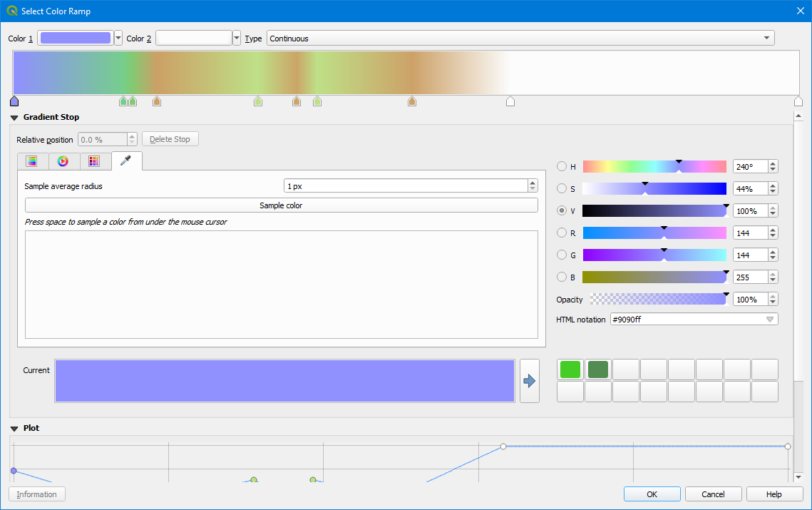Open the Color 2 dropdown arrow
Screen dimensions: 812x510
pyautogui.click(x=237, y=38)
